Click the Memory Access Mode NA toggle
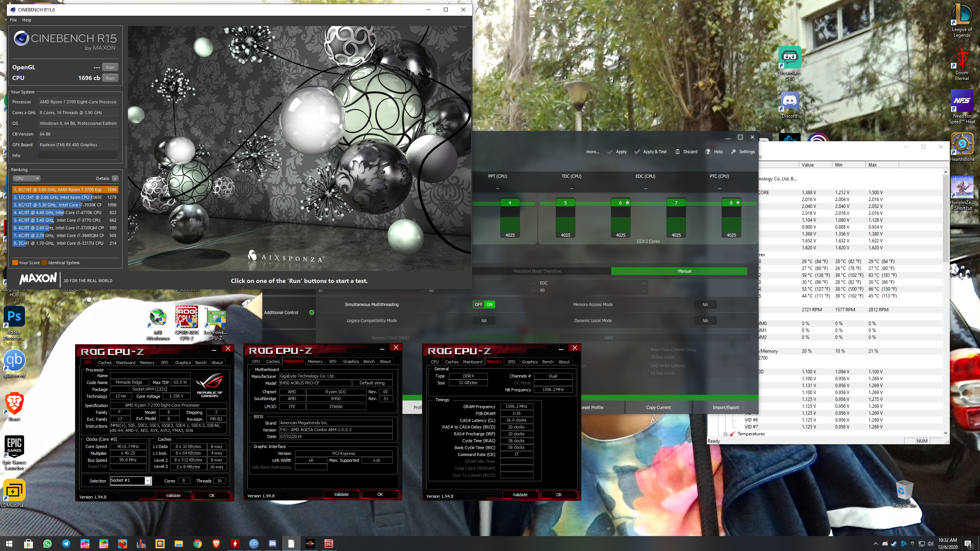The height and width of the screenshot is (551, 980). (705, 304)
